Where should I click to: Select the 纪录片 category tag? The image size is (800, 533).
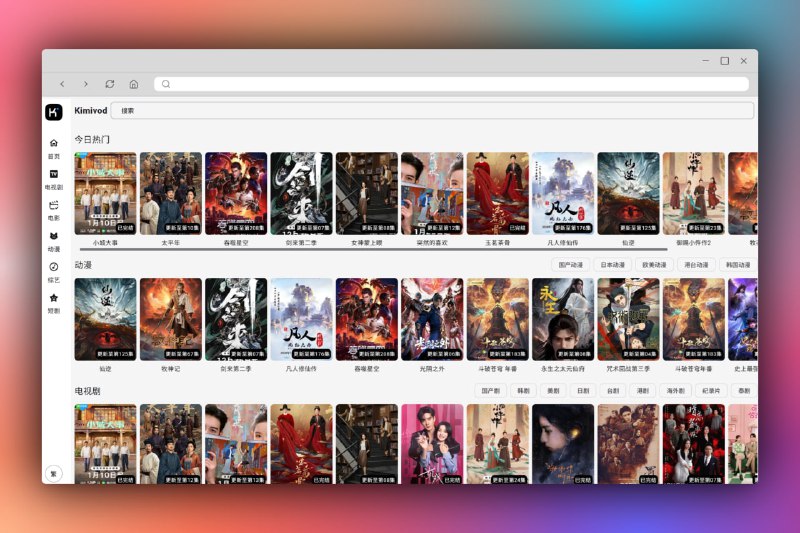pos(711,391)
